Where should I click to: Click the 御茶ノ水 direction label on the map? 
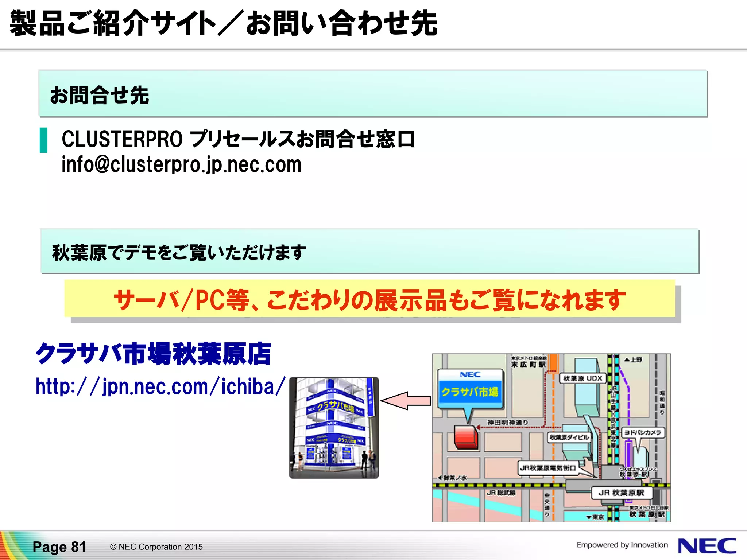452,478
